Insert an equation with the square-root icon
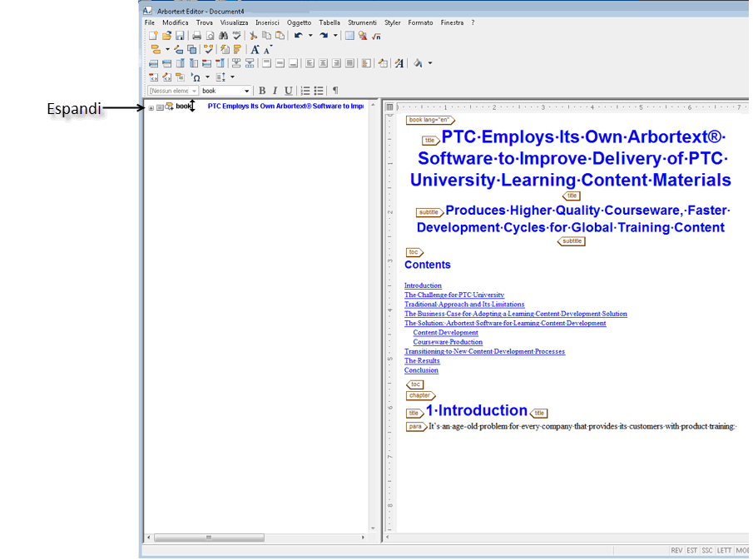Viewport: 753px width, 560px height. (x=376, y=36)
